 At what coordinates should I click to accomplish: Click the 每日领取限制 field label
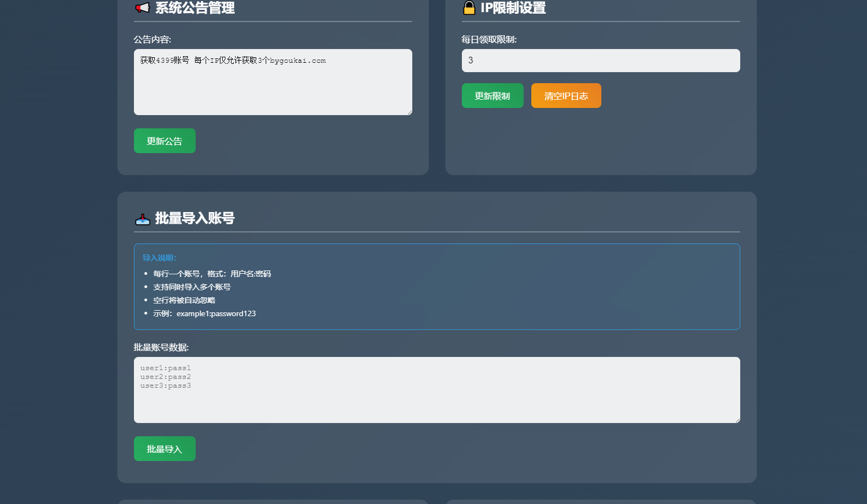[x=489, y=40]
